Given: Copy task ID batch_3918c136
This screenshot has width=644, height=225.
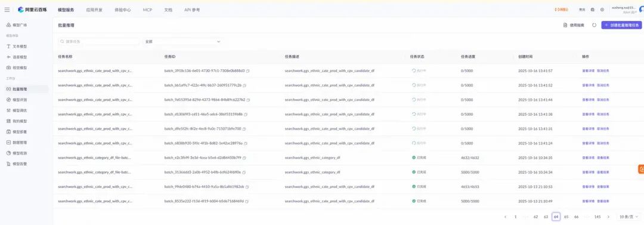Looking at the screenshot, I should pos(247,71).
